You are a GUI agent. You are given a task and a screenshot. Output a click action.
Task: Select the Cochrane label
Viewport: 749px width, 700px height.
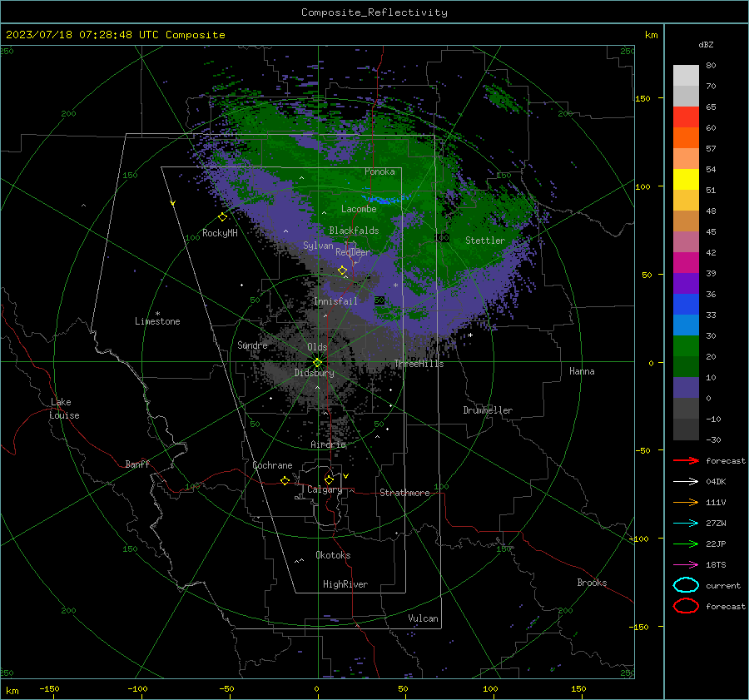point(272,465)
